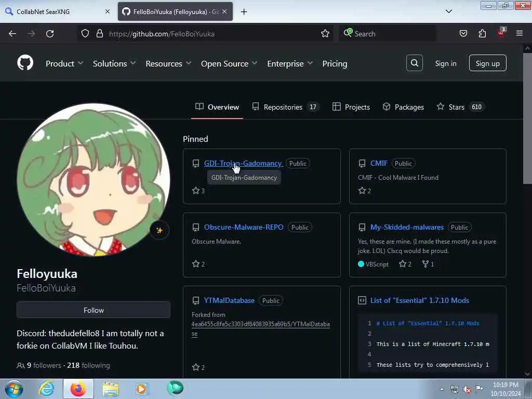532x399 pixels.
Task: Open List of Essential 1.7.10 Mods gist
Action: 419,300
